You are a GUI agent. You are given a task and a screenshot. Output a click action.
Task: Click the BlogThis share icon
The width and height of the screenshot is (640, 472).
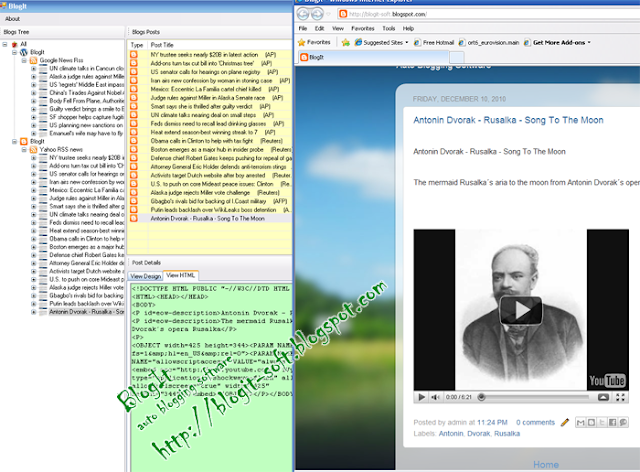(591, 423)
